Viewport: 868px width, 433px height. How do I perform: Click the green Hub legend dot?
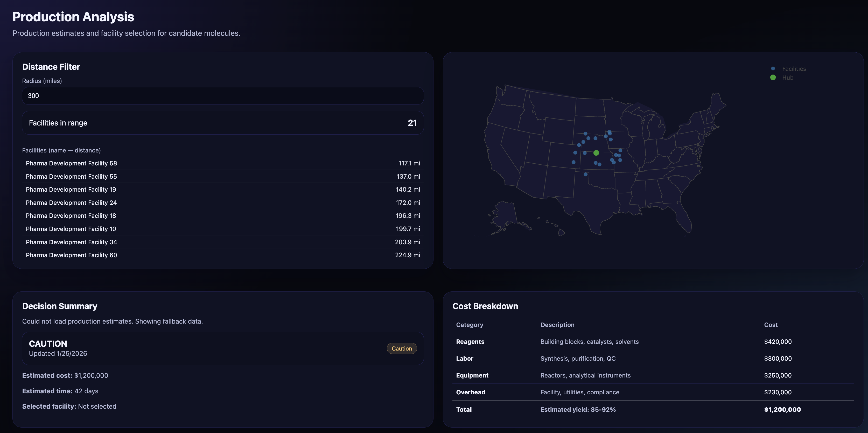coord(773,78)
